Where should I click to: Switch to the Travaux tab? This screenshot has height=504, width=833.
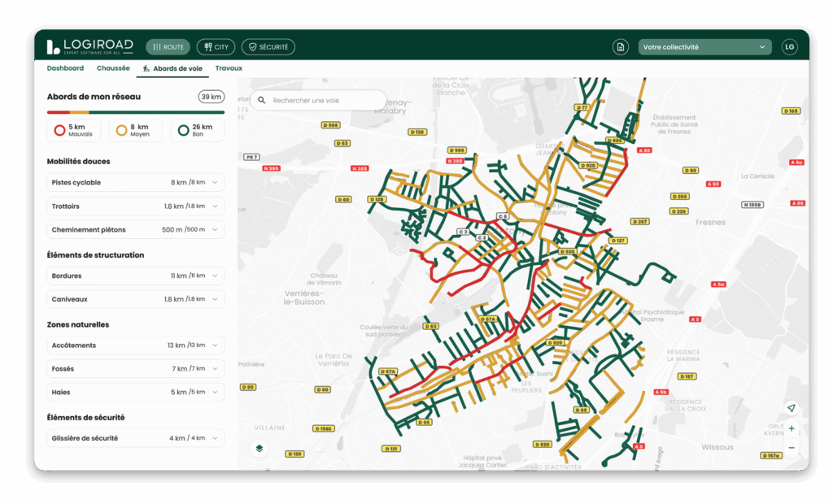click(x=229, y=68)
